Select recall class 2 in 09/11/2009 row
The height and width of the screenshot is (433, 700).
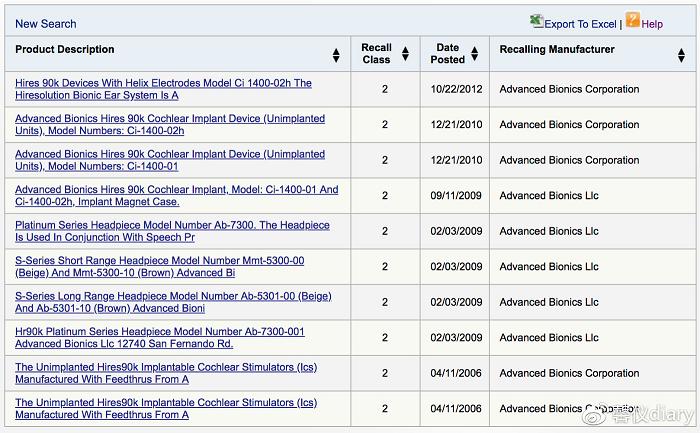click(385, 196)
